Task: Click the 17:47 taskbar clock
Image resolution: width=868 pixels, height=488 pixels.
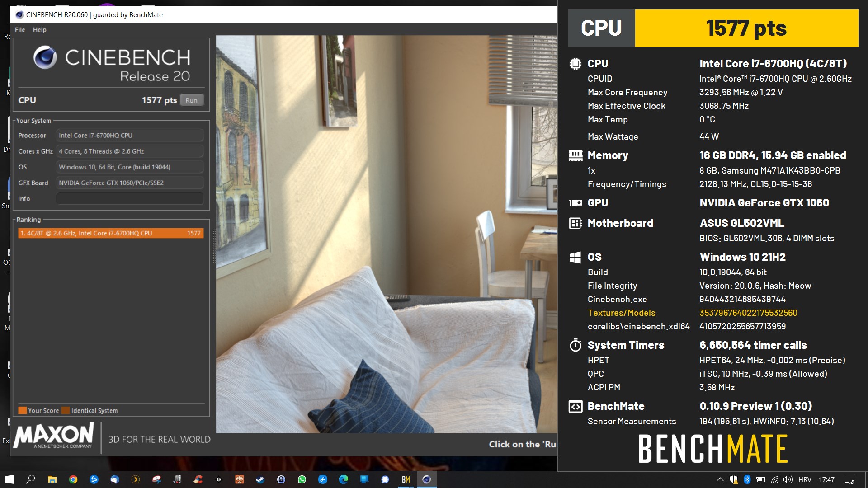Action: point(826,479)
